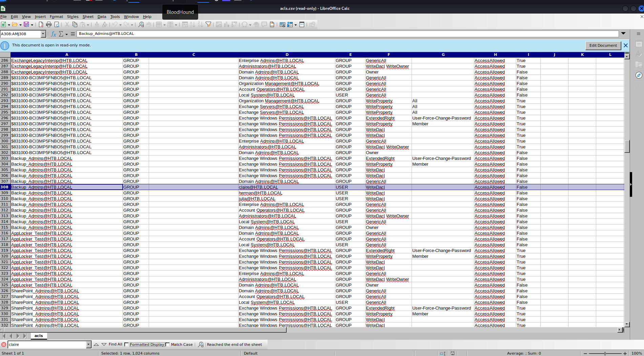This screenshot has width=644, height=356.
Task: Click the Insert Hyperlink icon
Action: [x=256, y=24]
